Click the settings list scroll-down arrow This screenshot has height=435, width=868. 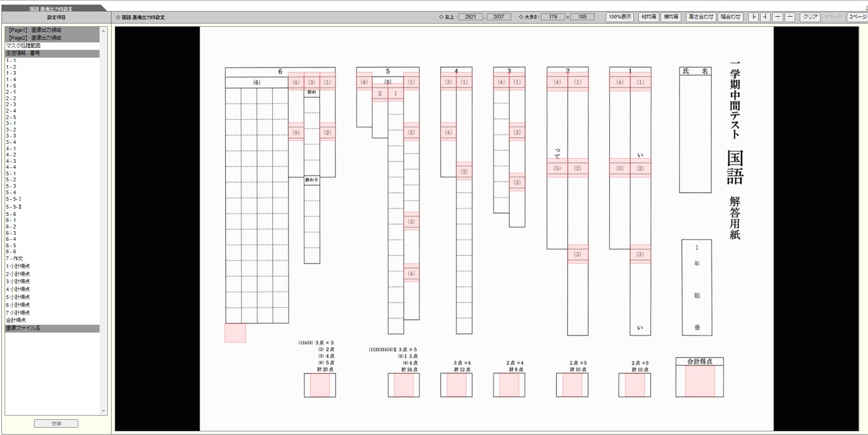pyautogui.click(x=103, y=411)
